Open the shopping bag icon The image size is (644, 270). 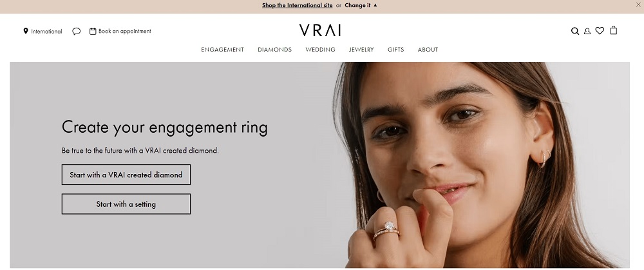[x=614, y=30]
